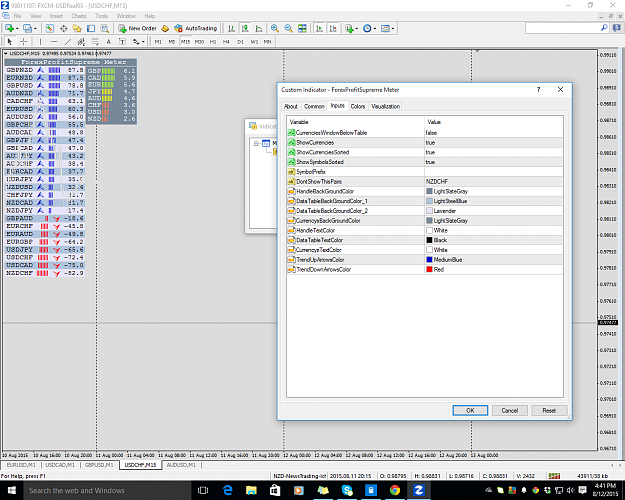Select the TrendUpArrowsColor MediumBlue swatch
The width and height of the screenshot is (625, 500).
click(429, 260)
